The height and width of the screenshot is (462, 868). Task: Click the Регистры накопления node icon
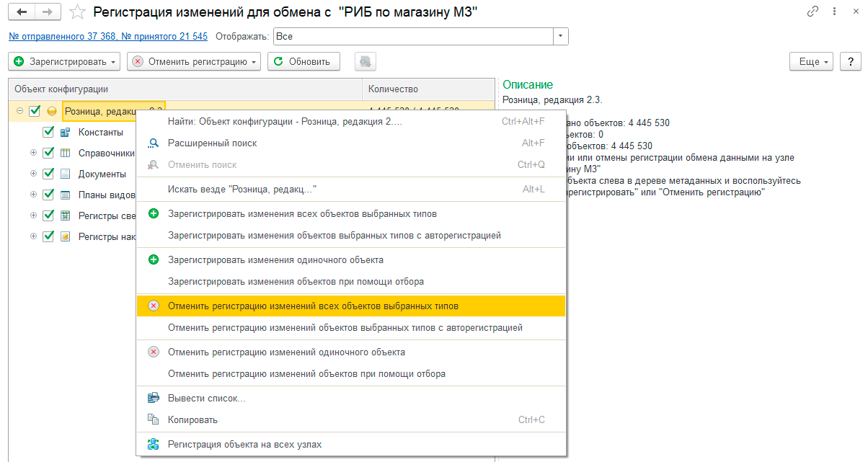[x=65, y=236]
